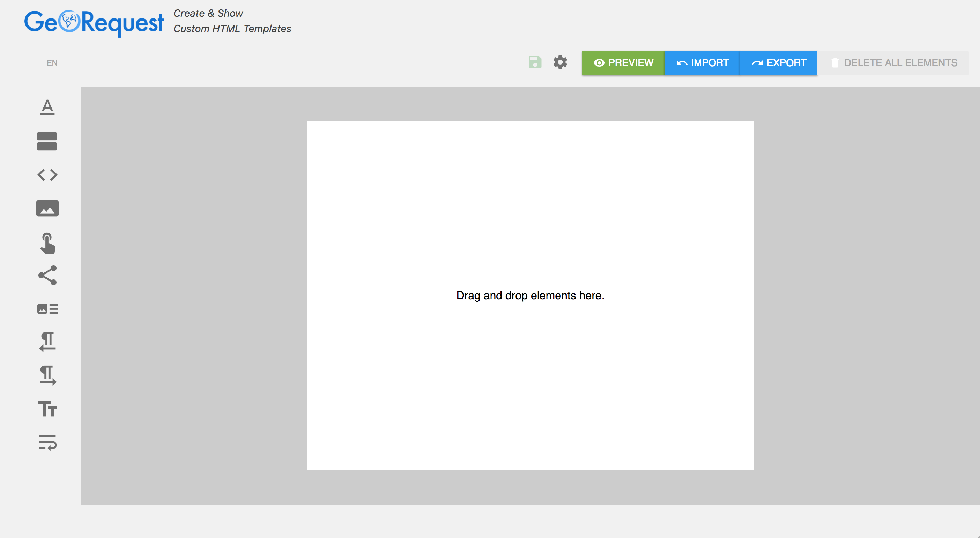Select the Image element icon
This screenshot has width=980, height=538.
47,208
